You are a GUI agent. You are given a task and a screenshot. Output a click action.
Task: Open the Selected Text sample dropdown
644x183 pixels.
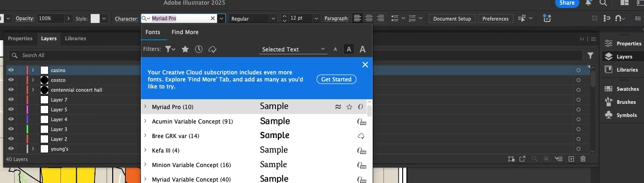coord(293,49)
